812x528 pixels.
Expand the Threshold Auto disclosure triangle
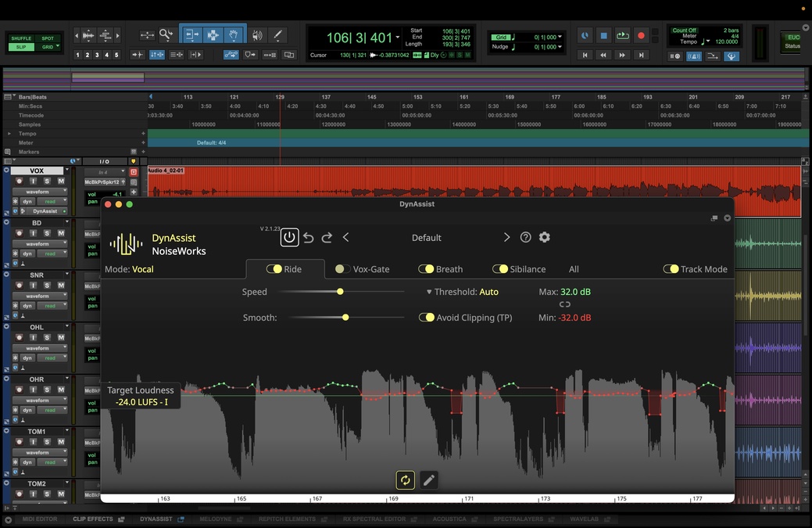click(x=429, y=292)
